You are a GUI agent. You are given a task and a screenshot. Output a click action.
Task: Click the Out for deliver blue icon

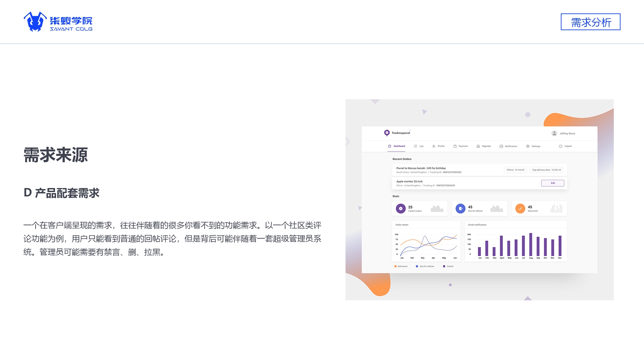pos(461,208)
